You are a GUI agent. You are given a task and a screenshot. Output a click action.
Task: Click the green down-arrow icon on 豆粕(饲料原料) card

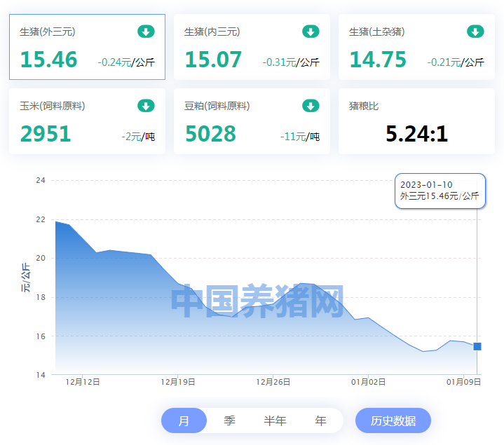pyautogui.click(x=311, y=106)
